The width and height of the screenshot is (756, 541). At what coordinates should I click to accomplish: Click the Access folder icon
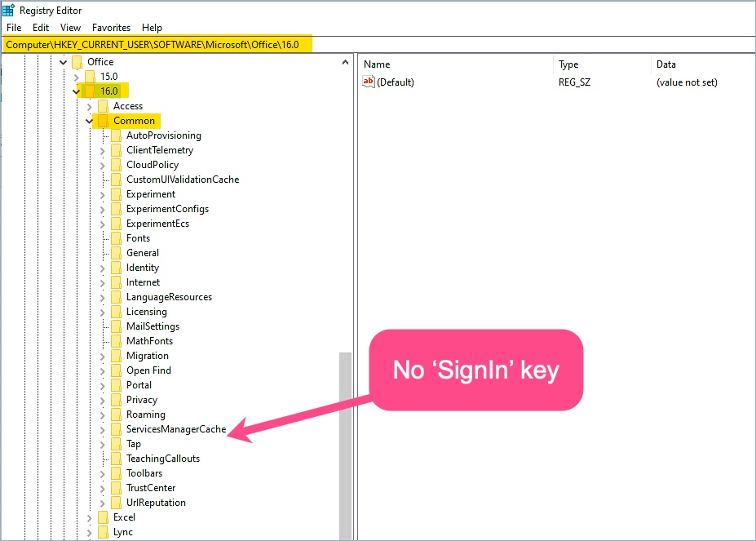103,106
